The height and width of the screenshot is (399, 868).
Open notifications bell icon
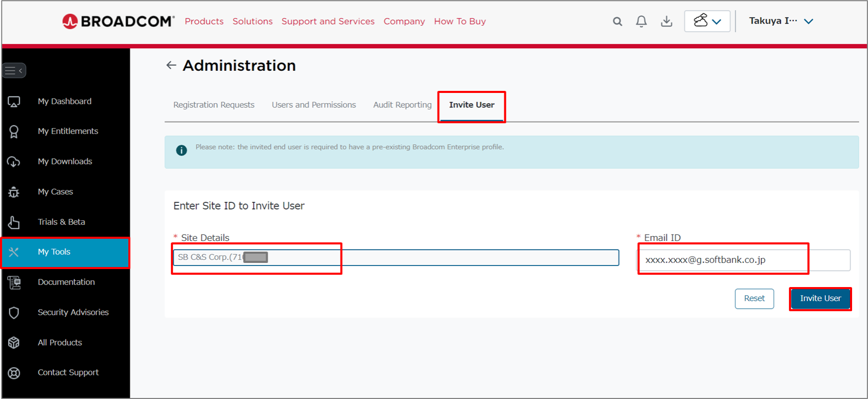click(x=641, y=21)
